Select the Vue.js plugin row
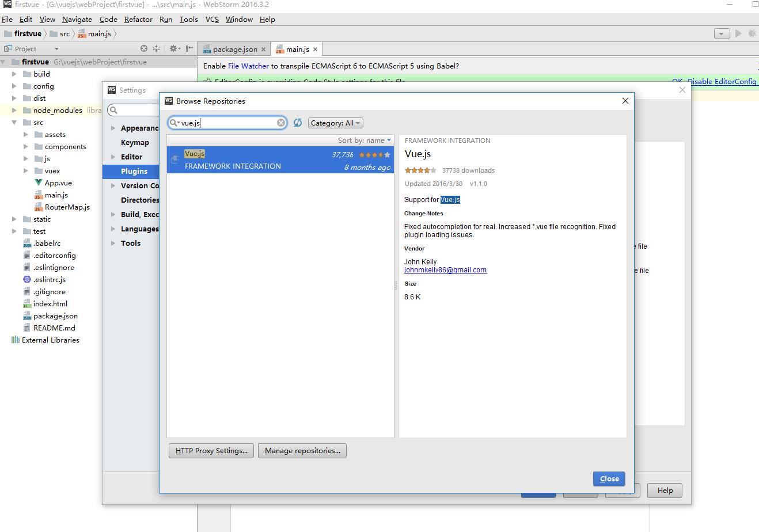This screenshot has width=759, height=532. click(x=280, y=159)
